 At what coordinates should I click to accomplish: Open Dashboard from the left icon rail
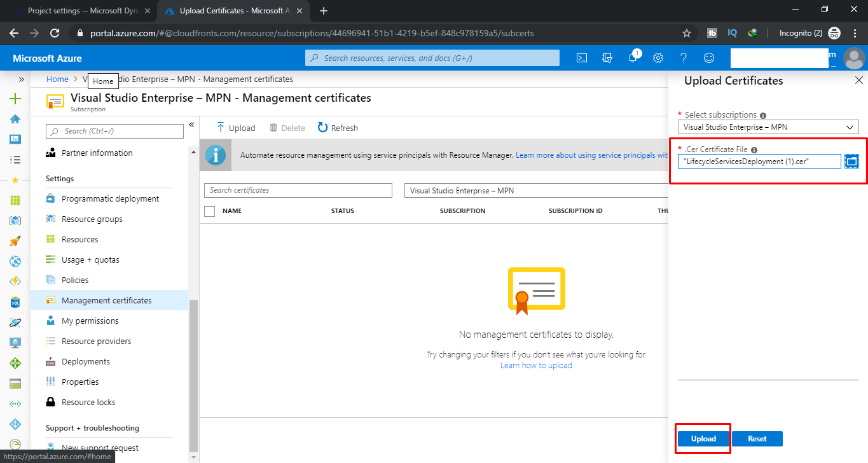15,139
